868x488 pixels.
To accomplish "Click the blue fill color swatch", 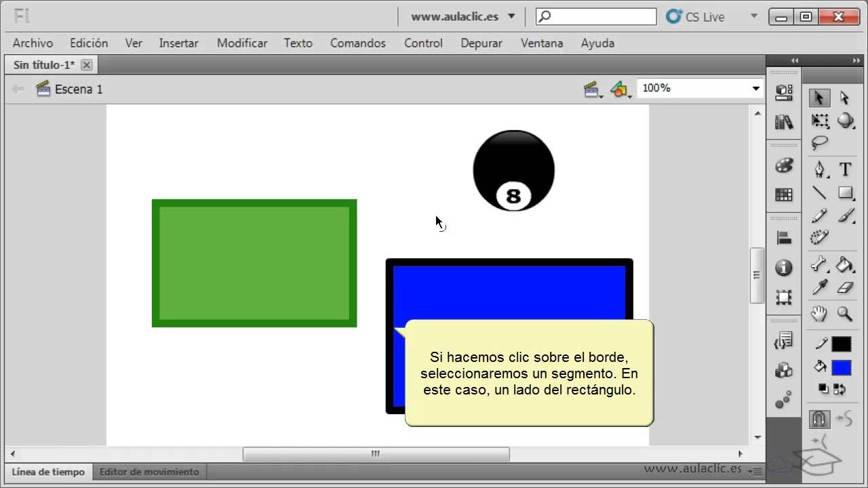I will (x=841, y=368).
